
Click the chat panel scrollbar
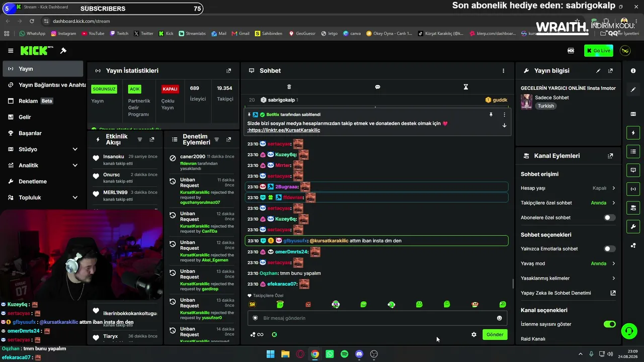coord(513,284)
